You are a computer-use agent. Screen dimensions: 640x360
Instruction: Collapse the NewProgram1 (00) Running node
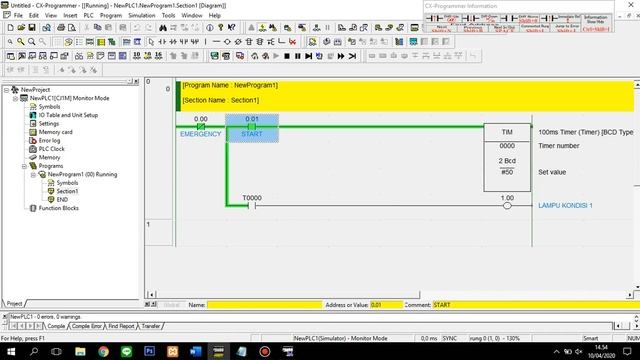click(x=33, y=175)
